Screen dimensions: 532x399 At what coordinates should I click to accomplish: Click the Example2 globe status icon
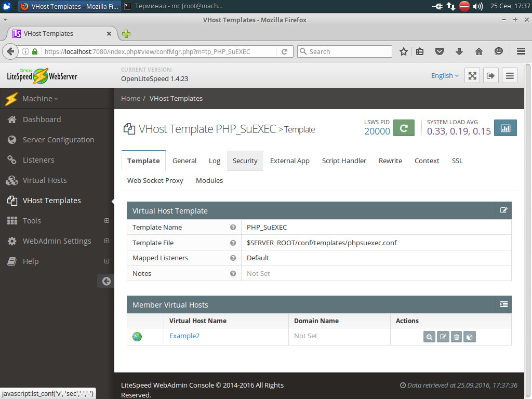[137, 337]
